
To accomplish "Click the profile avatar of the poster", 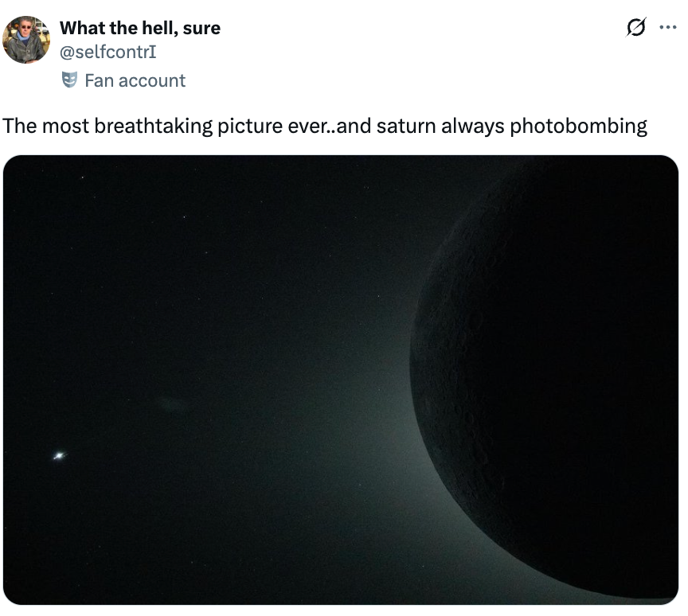I will point(26,38).
